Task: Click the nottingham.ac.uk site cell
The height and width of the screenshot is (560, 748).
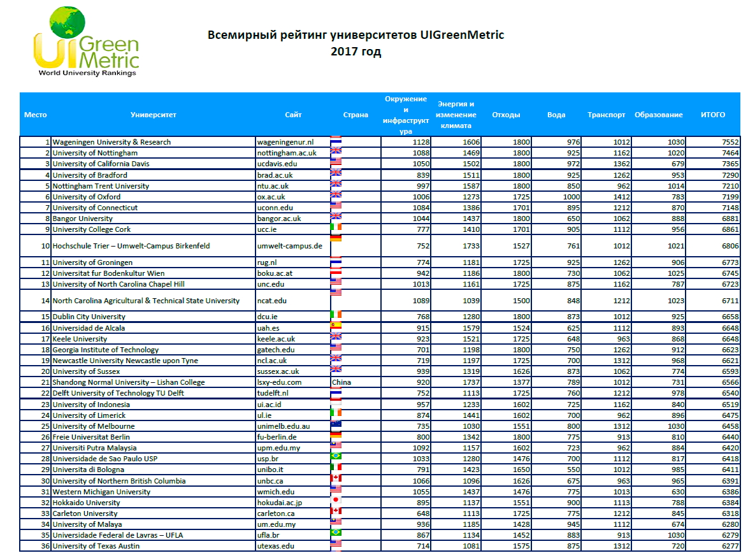Action: pyautogui.click(x=293, y=153)
